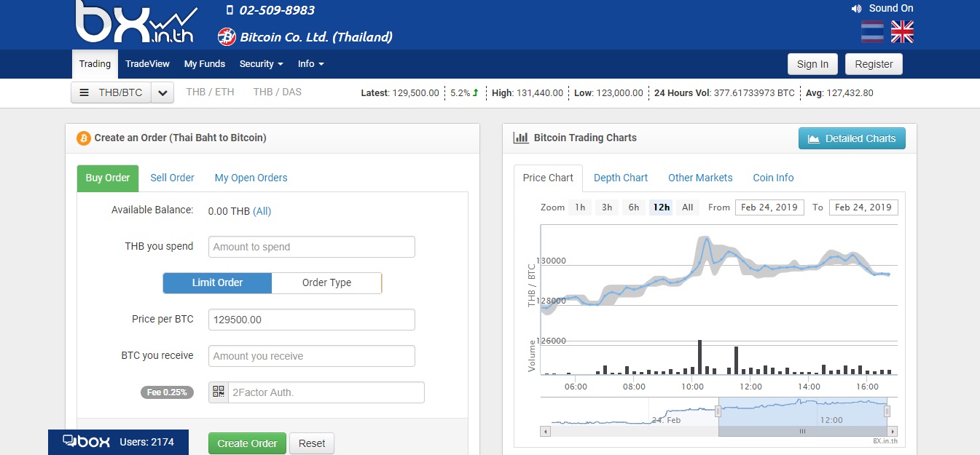This screenshot has height=455, width=980.
Task: Open the TradeView menu item
Action: click(x=147, y=64)
